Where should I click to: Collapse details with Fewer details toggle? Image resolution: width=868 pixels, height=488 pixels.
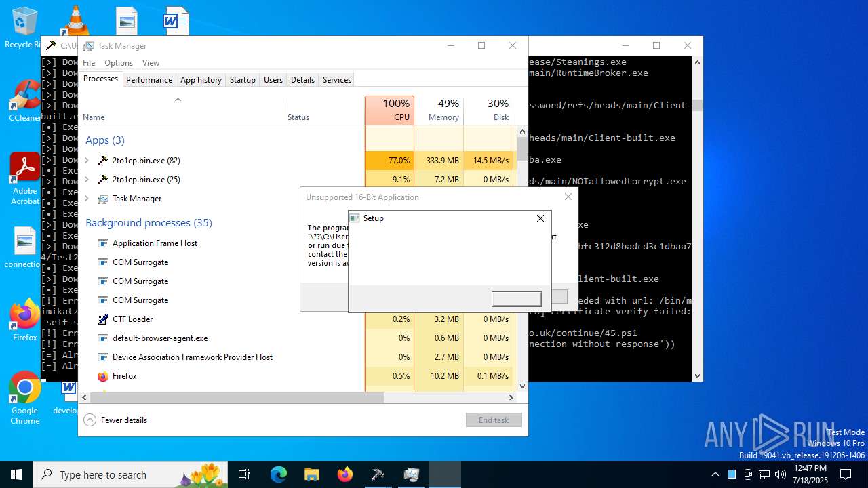(115, 420)
